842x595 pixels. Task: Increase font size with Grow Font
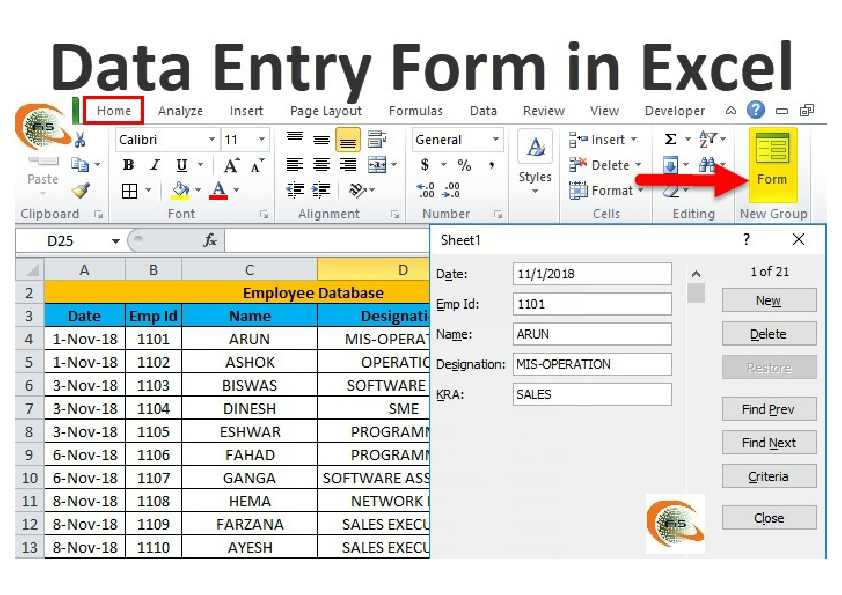coord(231,165)
